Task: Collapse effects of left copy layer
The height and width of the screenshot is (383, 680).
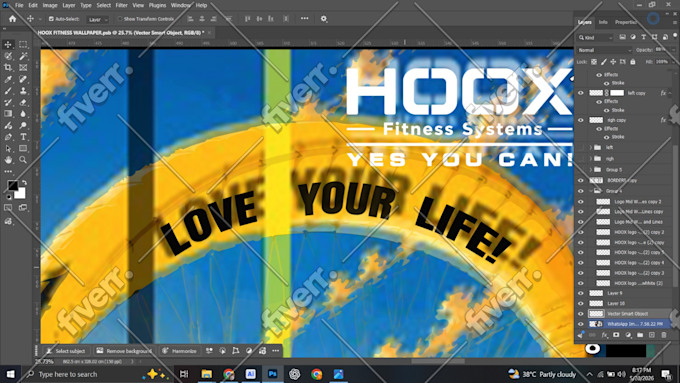Action: click(x=670, y=93)
